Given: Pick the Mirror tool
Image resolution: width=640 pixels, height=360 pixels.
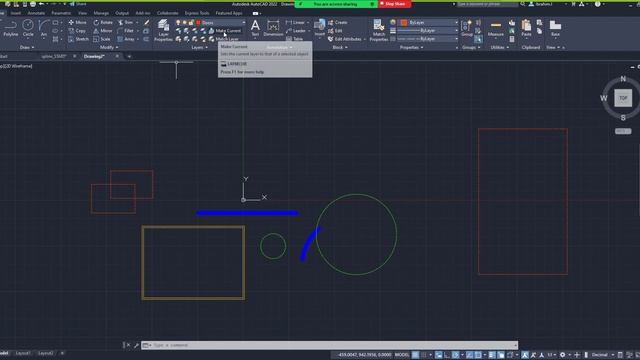Looking at the screenshot, I should pos(102,31).
